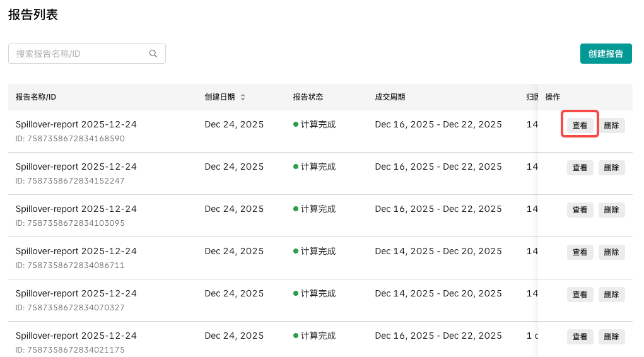Click the 报告名称/ID column header
The height and width of the screenshot is (357, 644).
36,97
